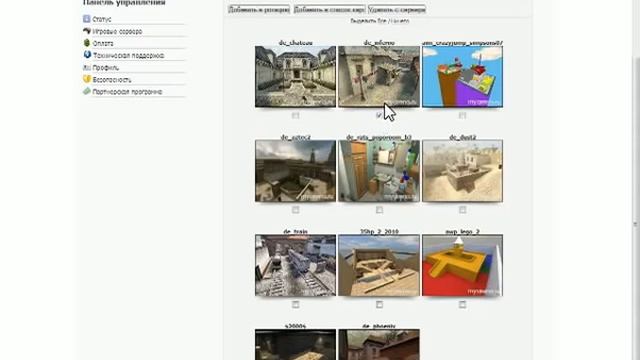Click the green Оплата icon

tap(87, 43)
